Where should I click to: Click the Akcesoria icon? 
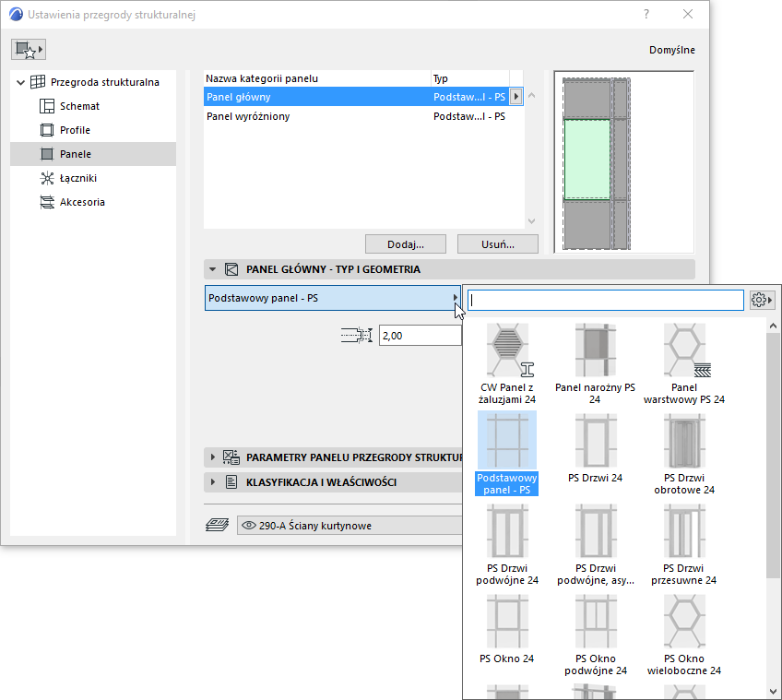tap(47, 202)
